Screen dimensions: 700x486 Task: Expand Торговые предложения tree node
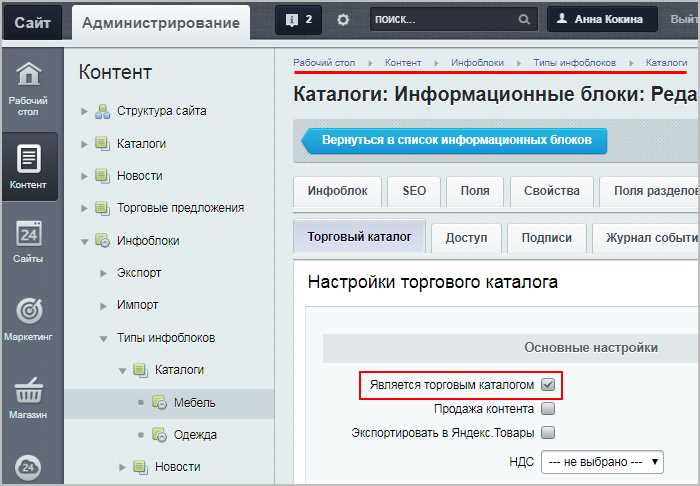(x=84, y=208)
